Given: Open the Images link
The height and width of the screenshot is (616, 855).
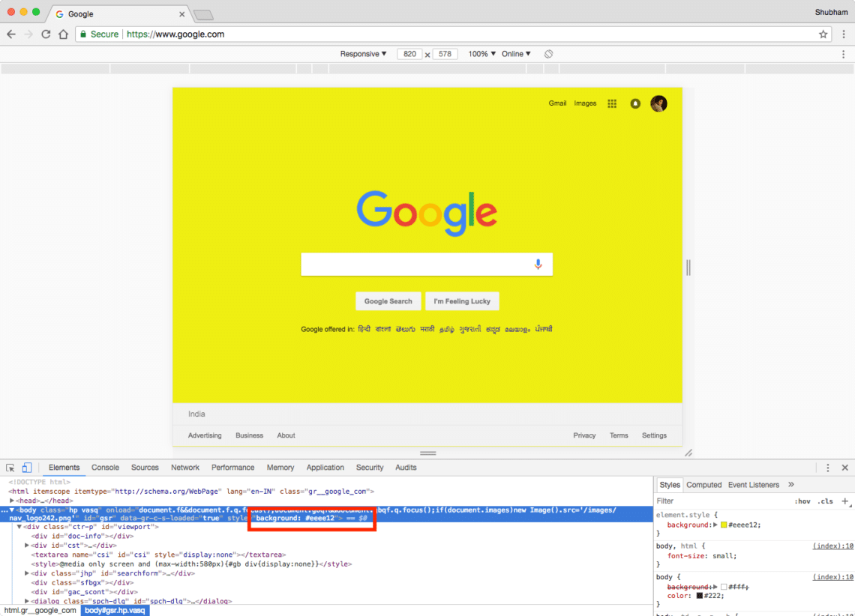Looking at the screenshot, I should click(x=585, y=103).
